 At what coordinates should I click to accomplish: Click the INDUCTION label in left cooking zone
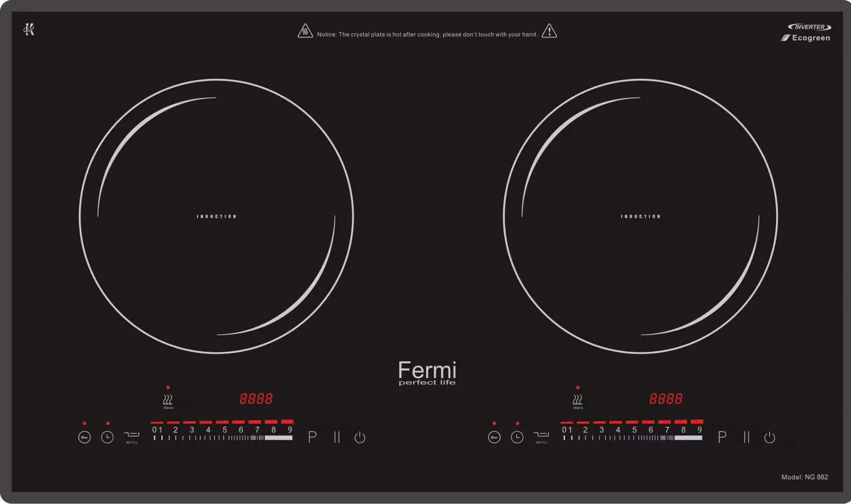click(217, 216)
